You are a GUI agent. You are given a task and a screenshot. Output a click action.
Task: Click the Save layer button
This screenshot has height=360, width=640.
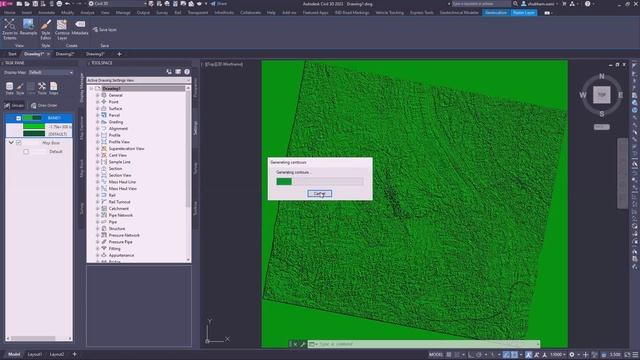105,29
